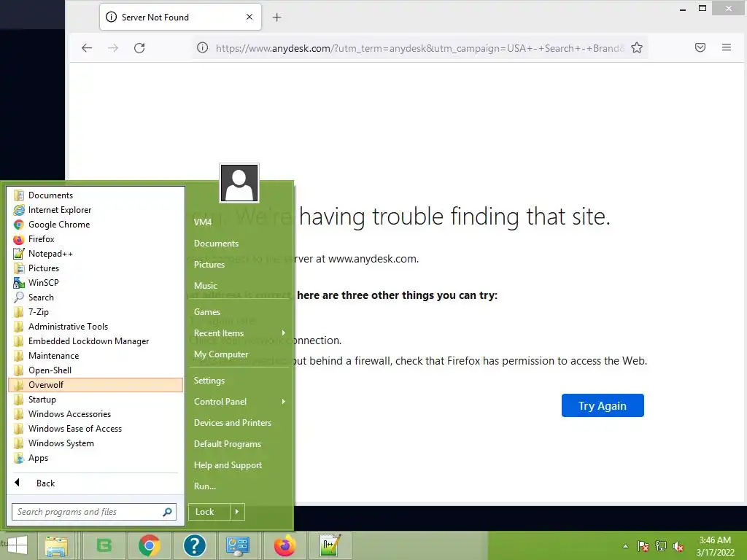
Task: Open the 7-Zip folder
Action: pyautogui.click(x=96, y=312)
